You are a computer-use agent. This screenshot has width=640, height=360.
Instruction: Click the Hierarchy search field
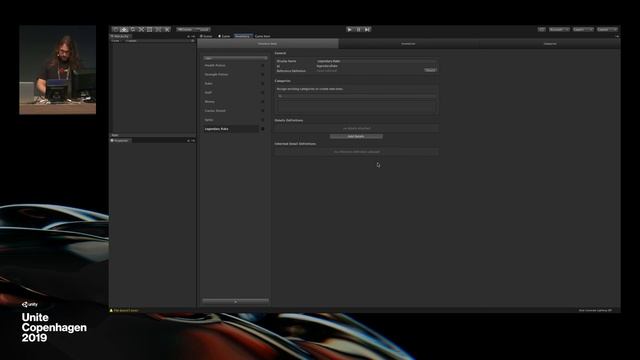coord(159,40)
